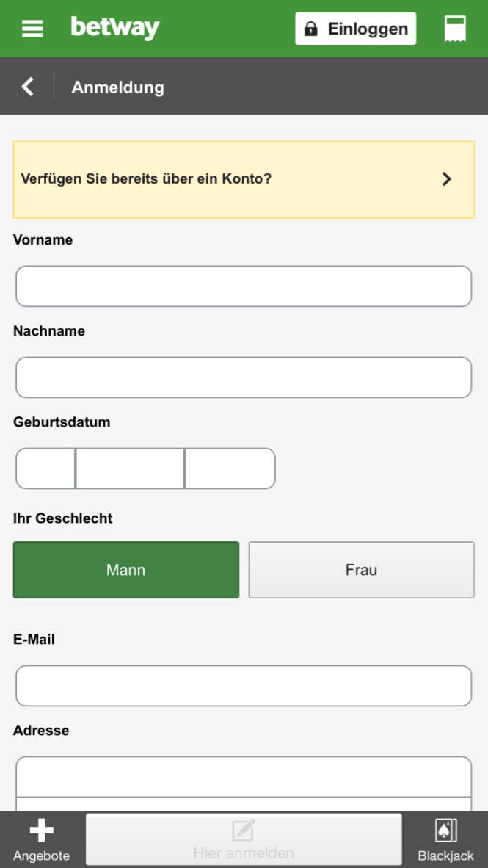This screenshot has height=868, width=488.
Task: Click the lock icon on Einloggen button
Action: coord(310,29)
